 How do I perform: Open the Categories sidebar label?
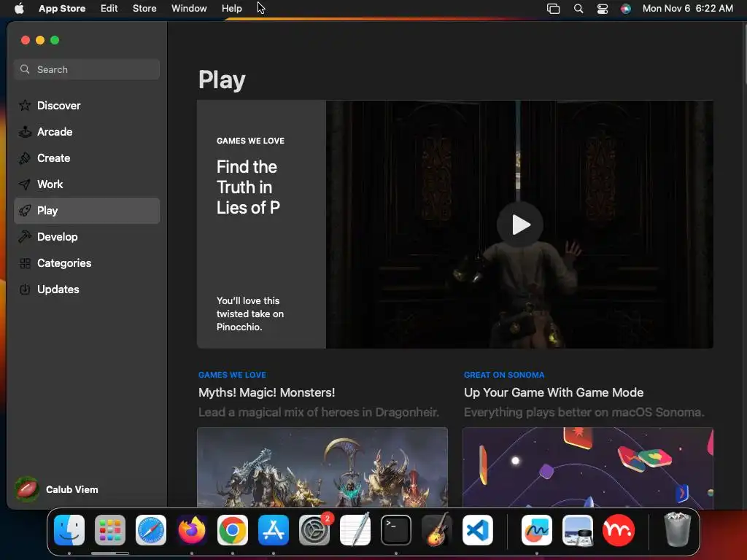coord(64,262)
